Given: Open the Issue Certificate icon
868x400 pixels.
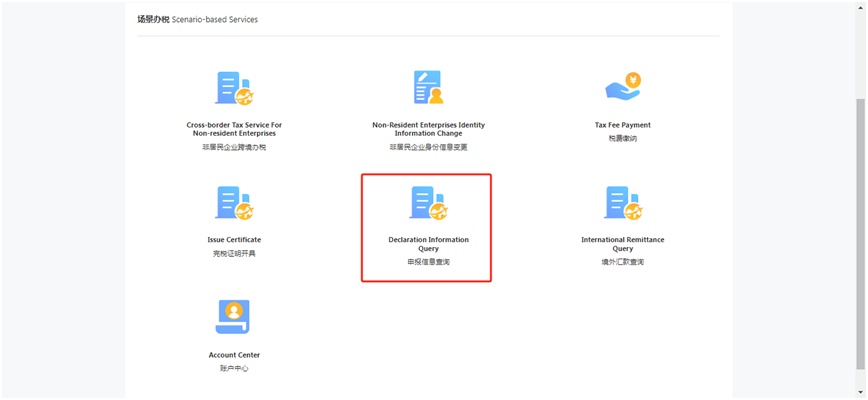Looking at the screenshot, I should coord(234,203).
